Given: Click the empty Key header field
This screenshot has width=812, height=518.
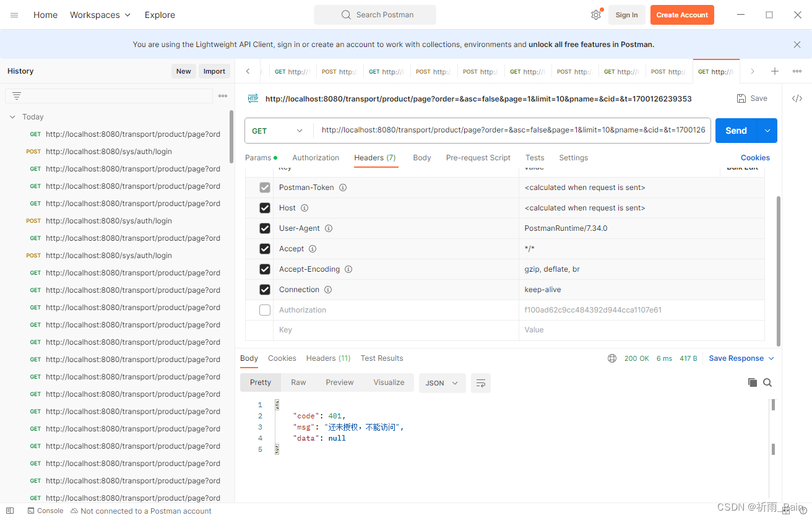Looking at the screenshot, I should pyautogui.click(x=395, y=330).
